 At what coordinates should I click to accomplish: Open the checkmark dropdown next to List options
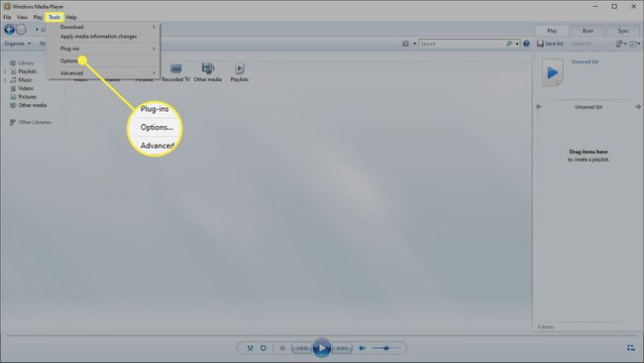pyautogui.click(x=635, y=44)
